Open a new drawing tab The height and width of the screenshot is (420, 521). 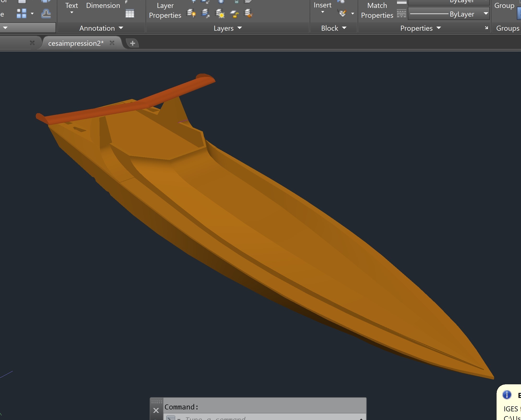(x=132, y=43)
